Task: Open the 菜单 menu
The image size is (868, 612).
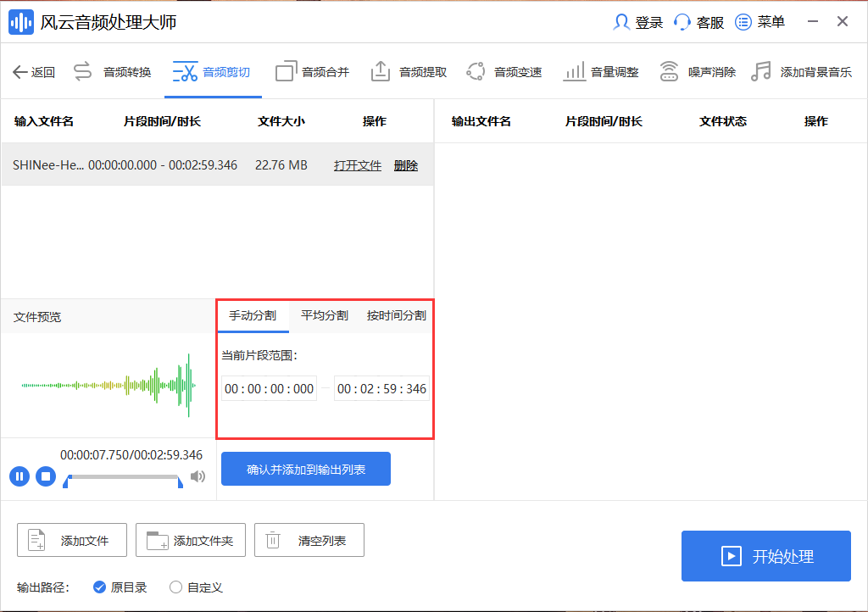Action: tap(760, 22)
